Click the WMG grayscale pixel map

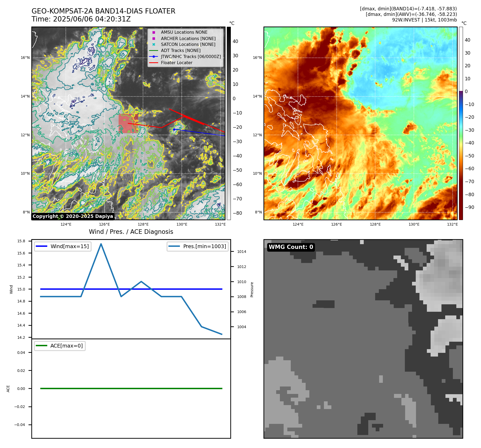click(x=363, y=339)
